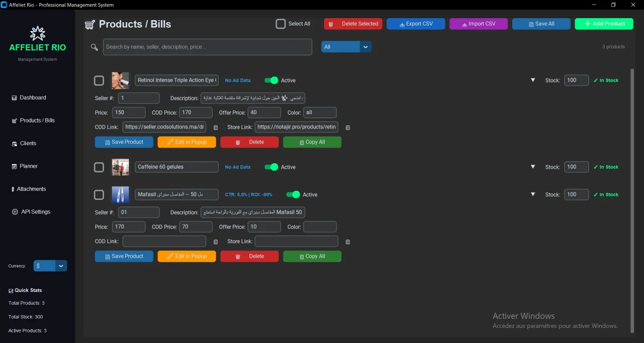Delete the Mafasil product
Image resolution: width=644 pixels, height=343 pixels.
[250, 256]
